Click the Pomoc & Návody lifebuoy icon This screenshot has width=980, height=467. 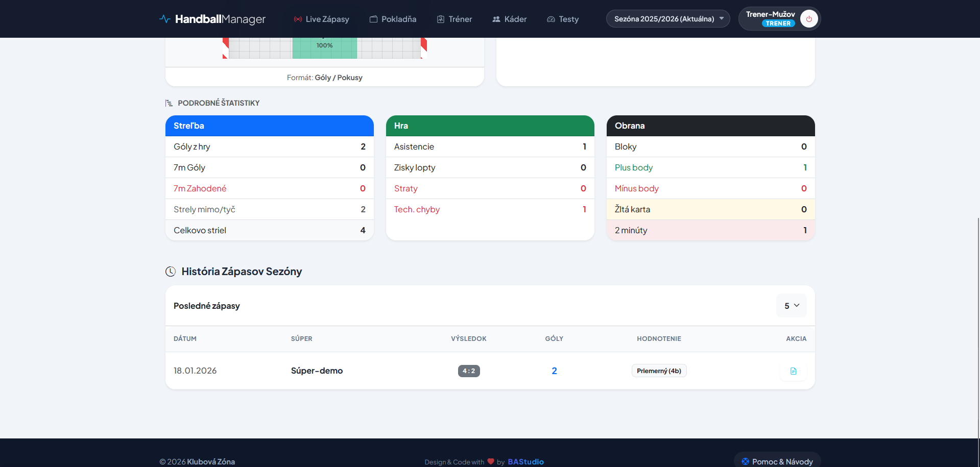[745, 461]
